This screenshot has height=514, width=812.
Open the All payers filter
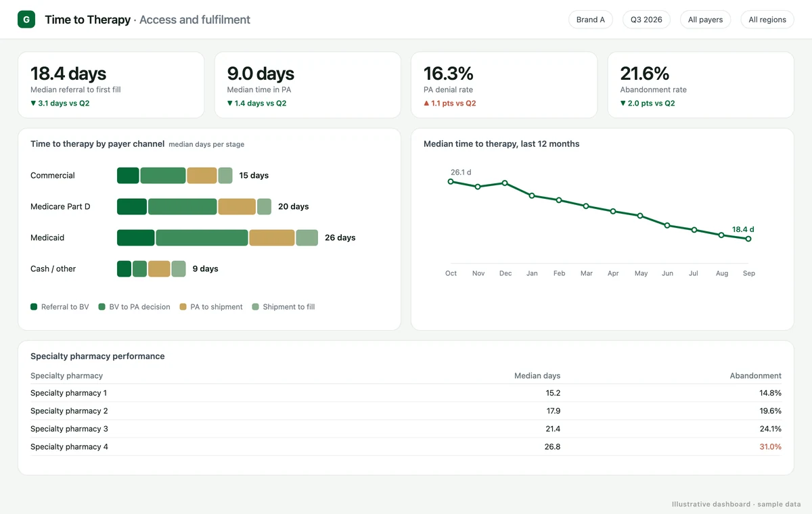click(x=705, y=20)
